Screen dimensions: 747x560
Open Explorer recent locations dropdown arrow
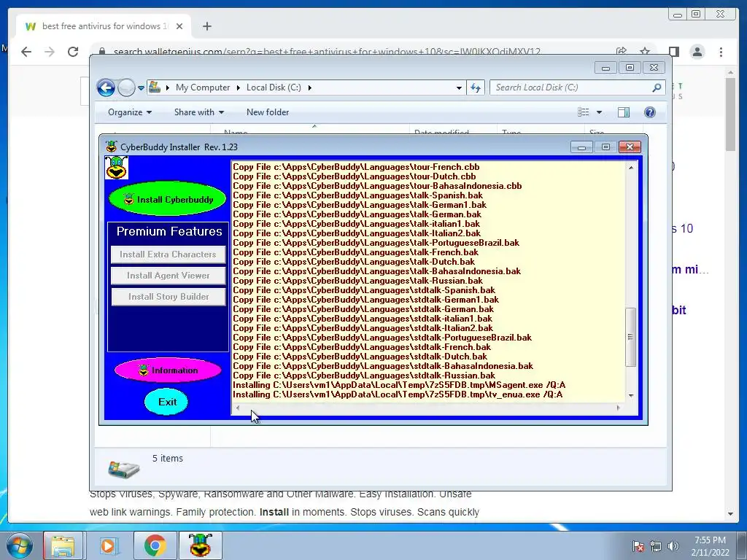coord(141,88)
